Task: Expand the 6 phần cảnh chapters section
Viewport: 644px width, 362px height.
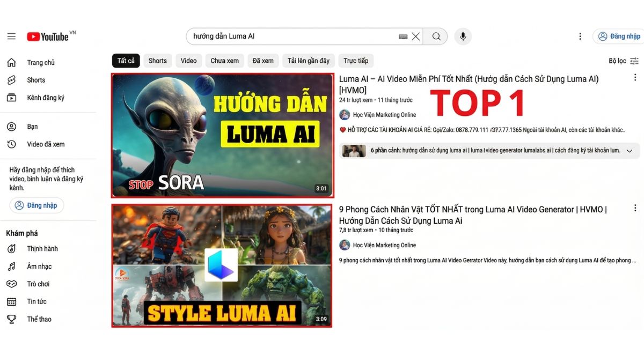Action: [x=629, y=150]
